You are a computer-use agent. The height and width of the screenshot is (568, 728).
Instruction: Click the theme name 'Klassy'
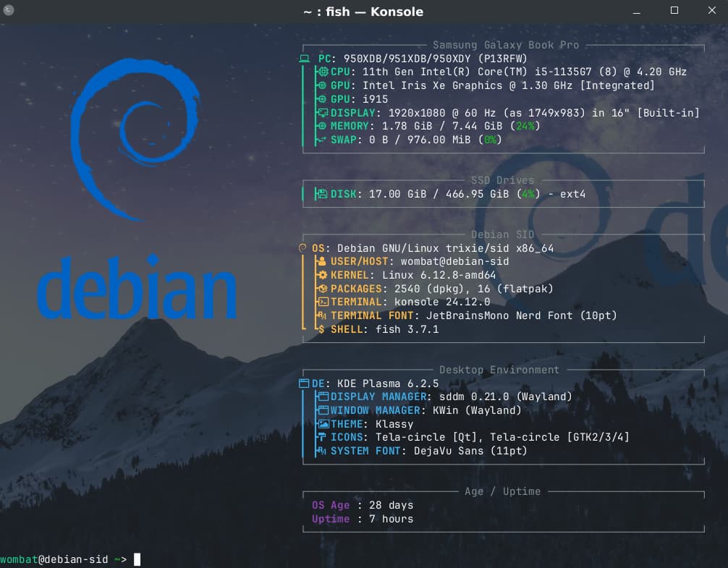click(394, 424)
